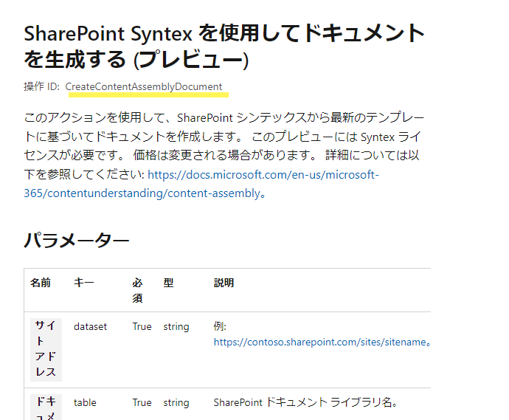Click the string type in dataset row
The height and width of the screenshot is (420, 509).
176,326
